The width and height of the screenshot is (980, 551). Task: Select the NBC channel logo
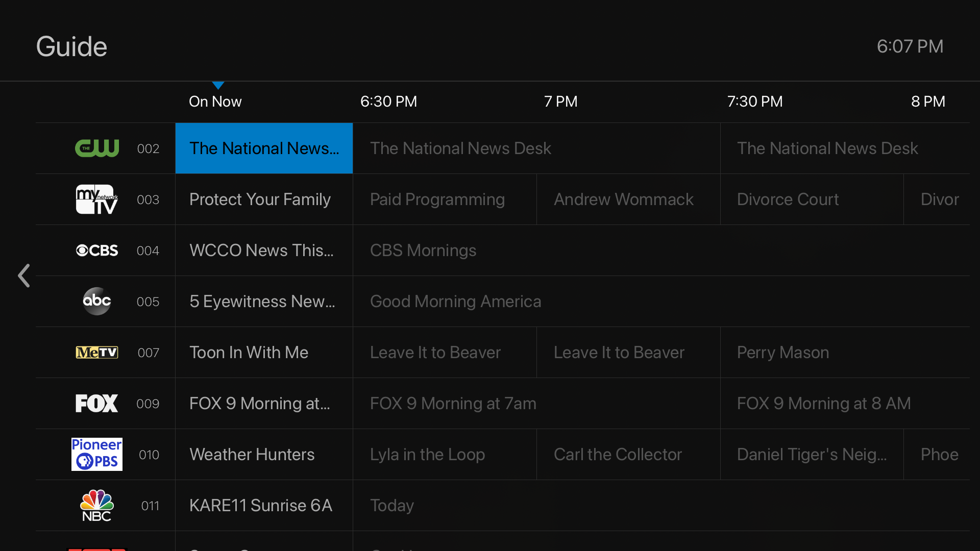[x=97, y=505]
